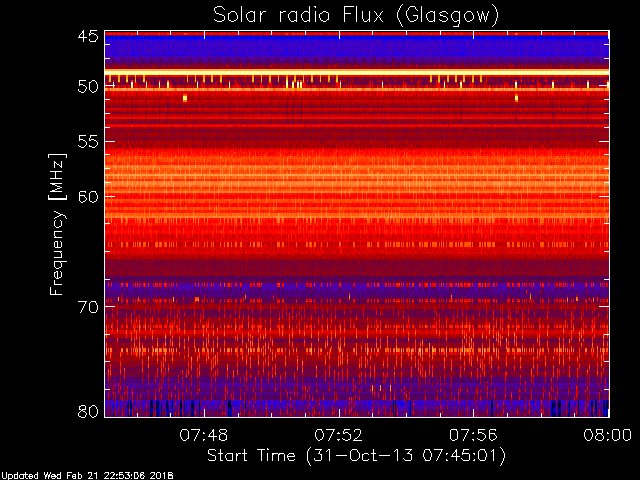The width and height of the screenshot is (640, 480).
Task: Select the 07:52 time axis tick label
Action: [339, 435]
